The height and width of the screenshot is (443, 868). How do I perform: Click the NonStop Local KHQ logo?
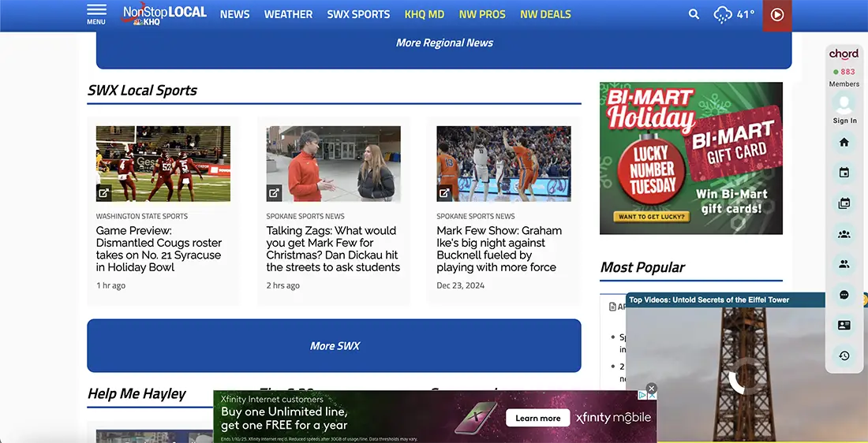pyautogui.click(x=164, y=15)
